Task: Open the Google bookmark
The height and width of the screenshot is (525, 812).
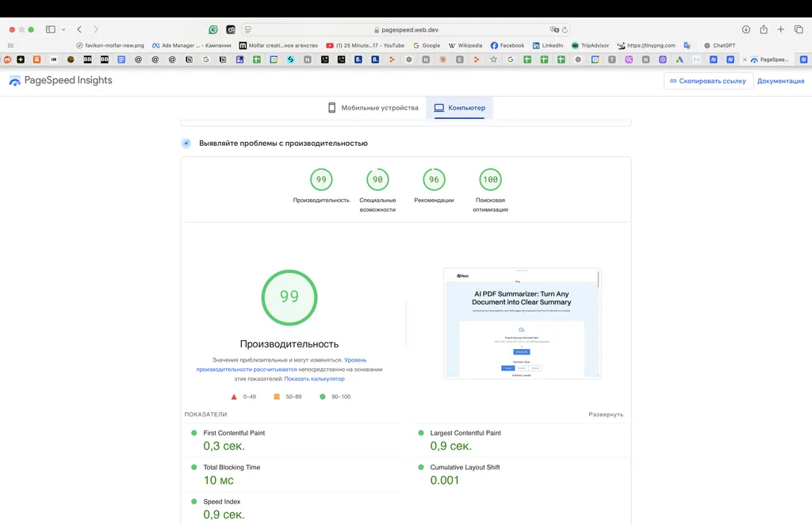Action: [426, 45]
